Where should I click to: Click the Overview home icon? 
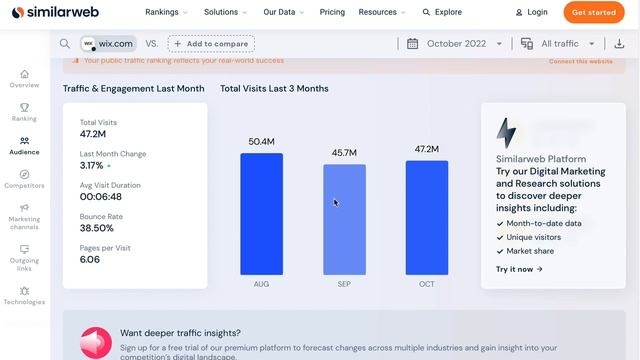tap(24, 74)
